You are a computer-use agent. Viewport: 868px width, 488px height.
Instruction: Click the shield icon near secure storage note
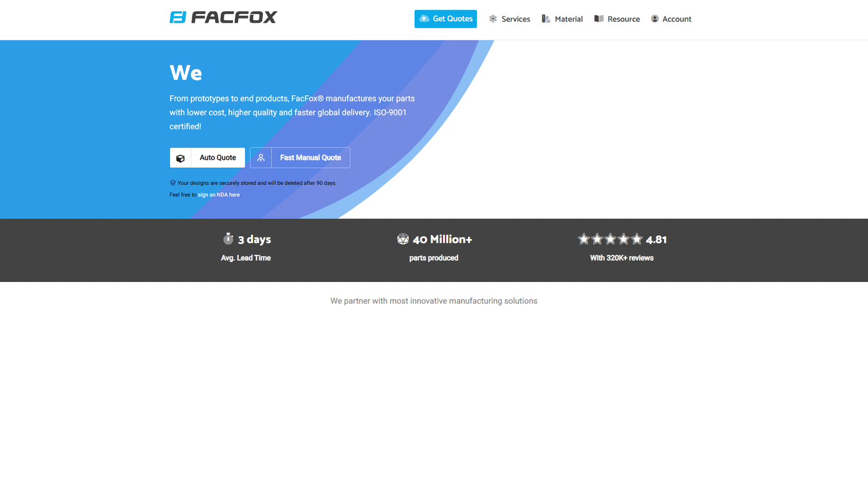(173, 183)
